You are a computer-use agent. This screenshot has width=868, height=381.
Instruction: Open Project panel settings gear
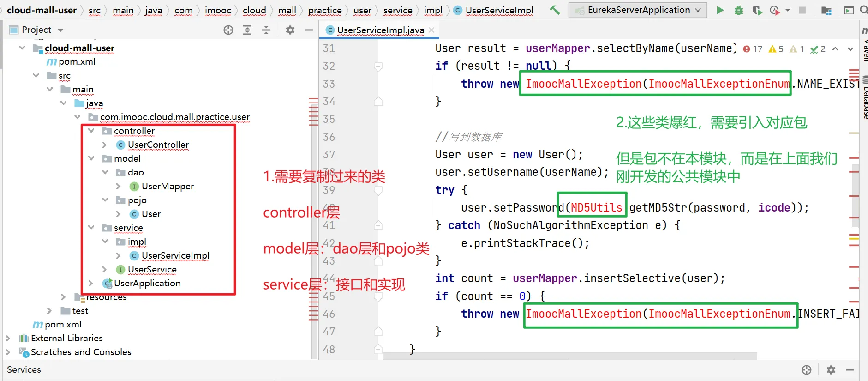pos(290,30)
